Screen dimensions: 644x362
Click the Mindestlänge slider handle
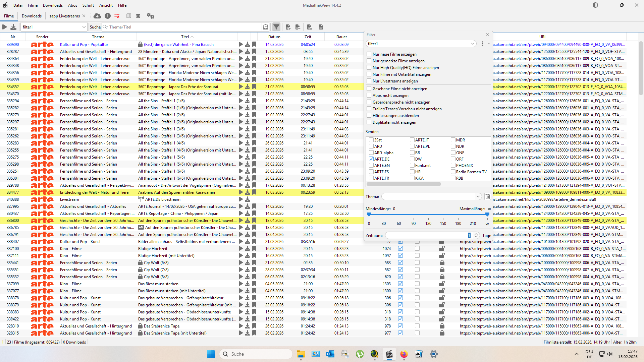(x=369, y=214)
